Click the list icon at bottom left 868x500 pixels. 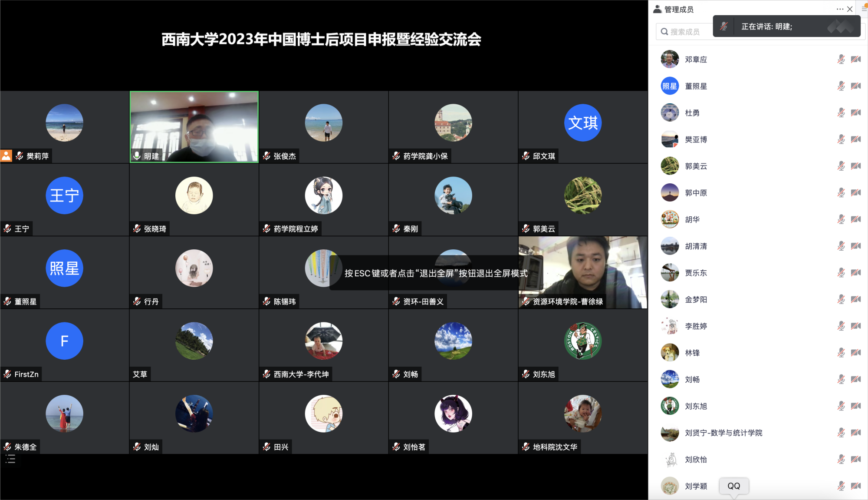click(x=10, y=459)
